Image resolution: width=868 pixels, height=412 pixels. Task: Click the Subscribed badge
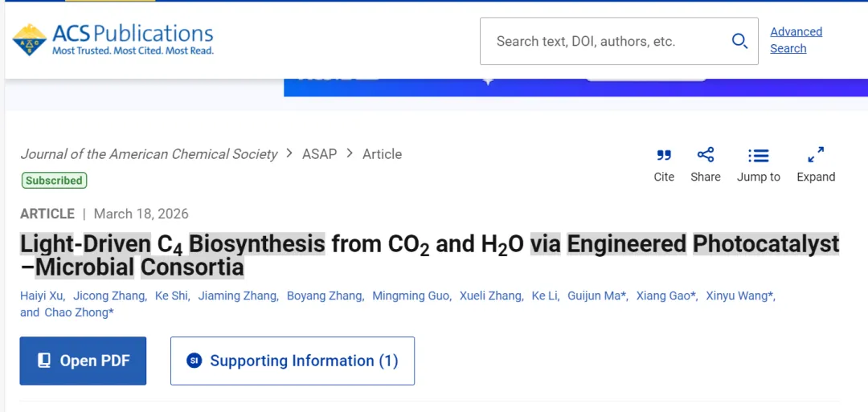point(54,181)
